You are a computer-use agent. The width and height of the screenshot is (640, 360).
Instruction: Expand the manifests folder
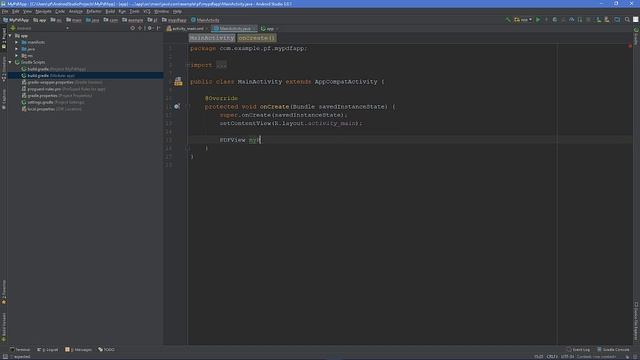point(17,42)
